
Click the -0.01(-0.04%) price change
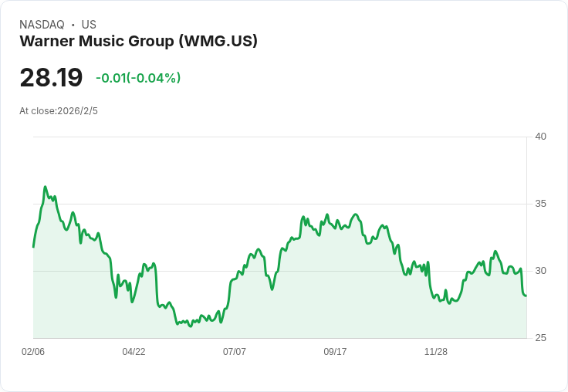coord(138,78)
